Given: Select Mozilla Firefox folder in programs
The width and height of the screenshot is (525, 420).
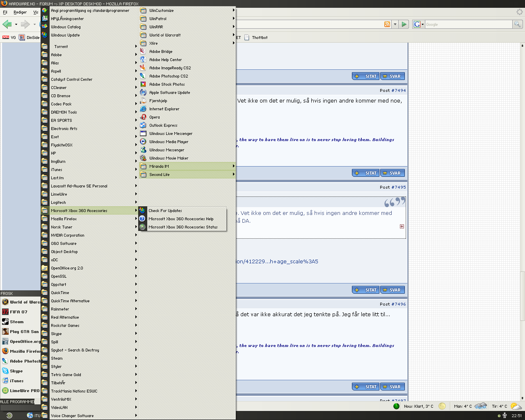Looking at the screenshot, I should pos(89,219).
